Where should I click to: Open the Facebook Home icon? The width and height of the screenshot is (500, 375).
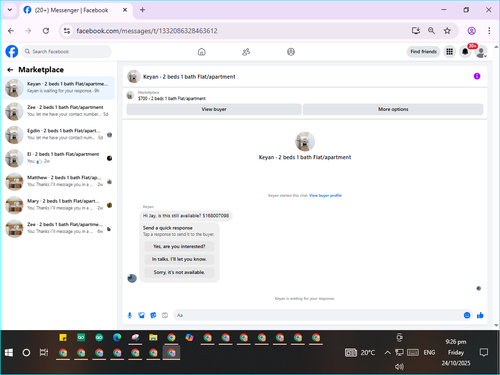201,52
